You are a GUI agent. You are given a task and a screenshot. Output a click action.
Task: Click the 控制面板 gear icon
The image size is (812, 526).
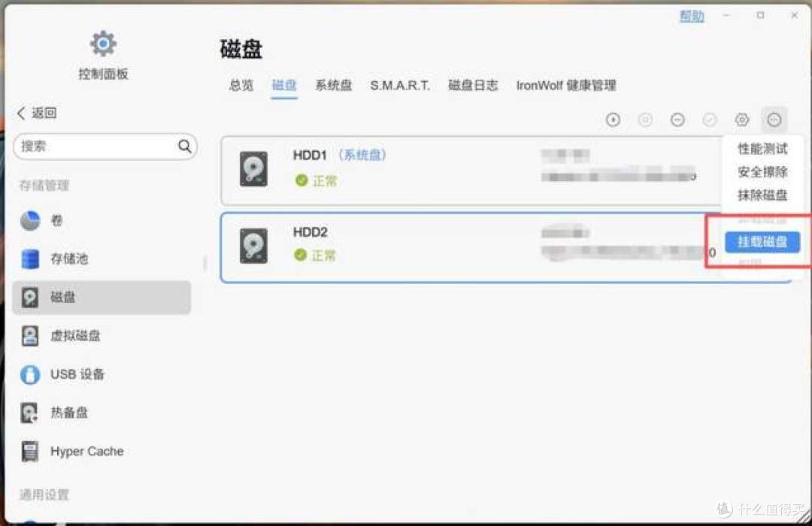click(x=103, y=44)
